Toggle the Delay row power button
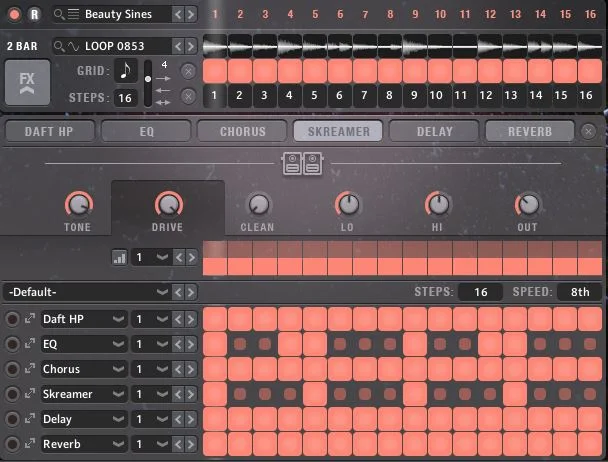 (x=12, y=419)
